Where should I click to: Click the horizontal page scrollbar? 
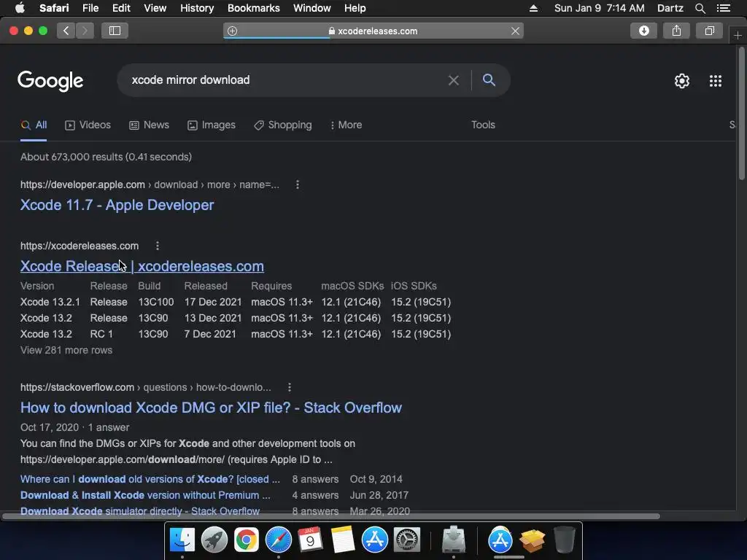click(331, 516)
